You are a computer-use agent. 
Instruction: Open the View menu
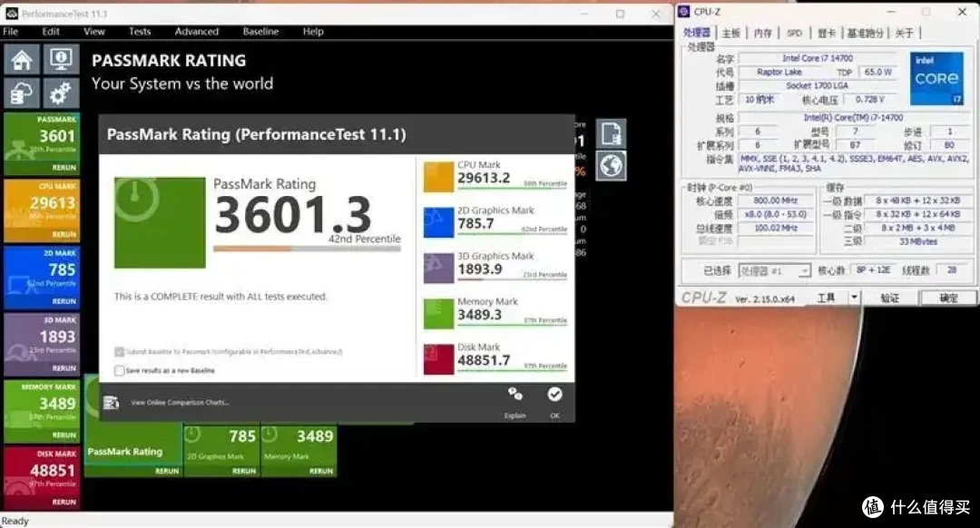(x=94, y=31)
